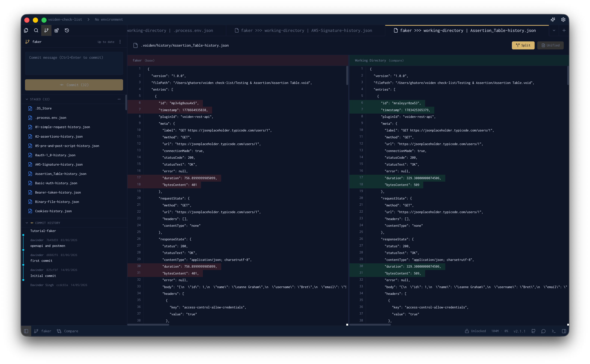The width and height of the screenshot is (590, 364).
Task: Click the .DS_Store file icon
Action: [30, 108]
